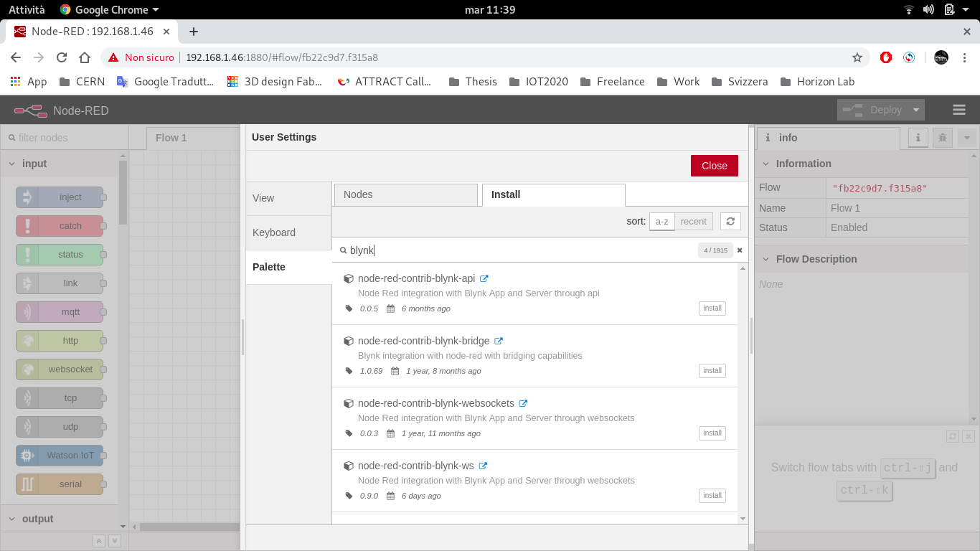The image size is (980, 551).
Task: Select the Palette settings section
Action: [x=288, y=267]
